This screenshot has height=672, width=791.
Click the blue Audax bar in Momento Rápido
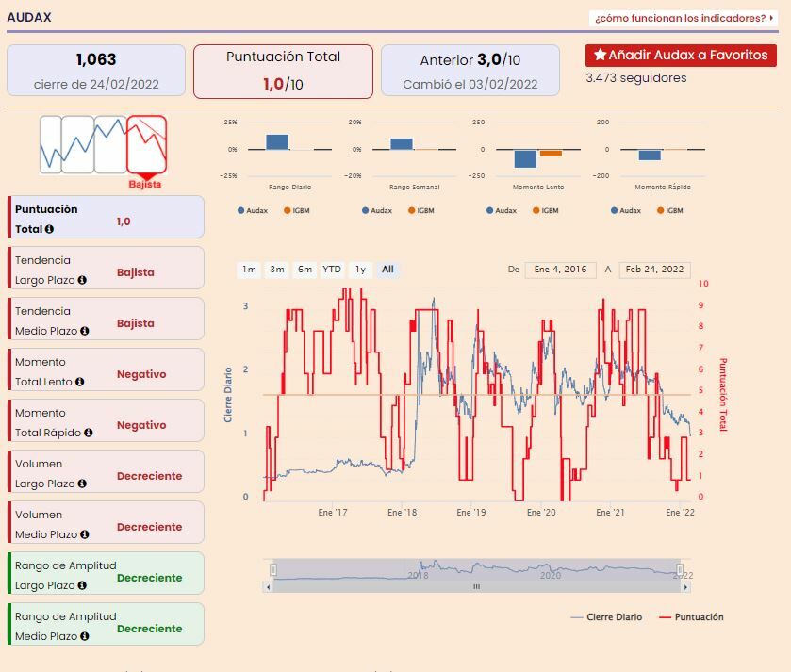[650, 156]
